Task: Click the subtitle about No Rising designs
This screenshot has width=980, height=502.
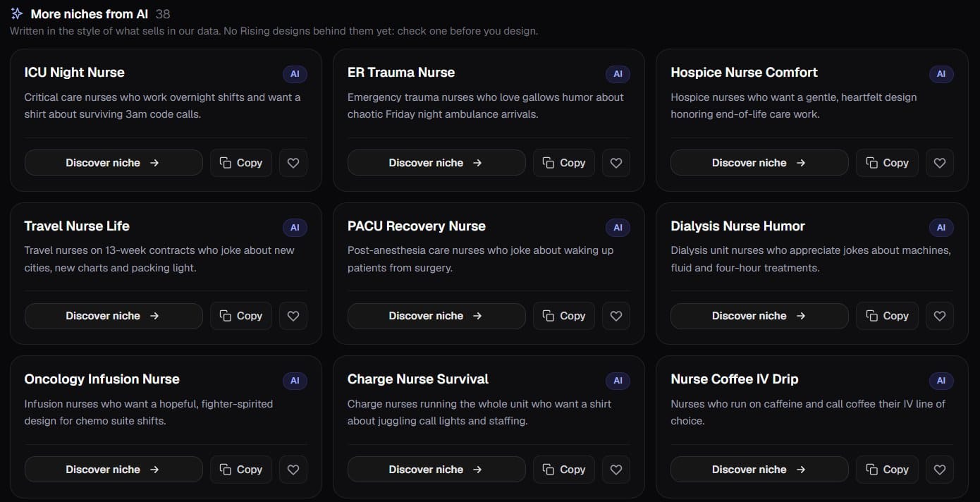Action: [x=274, y=31]
